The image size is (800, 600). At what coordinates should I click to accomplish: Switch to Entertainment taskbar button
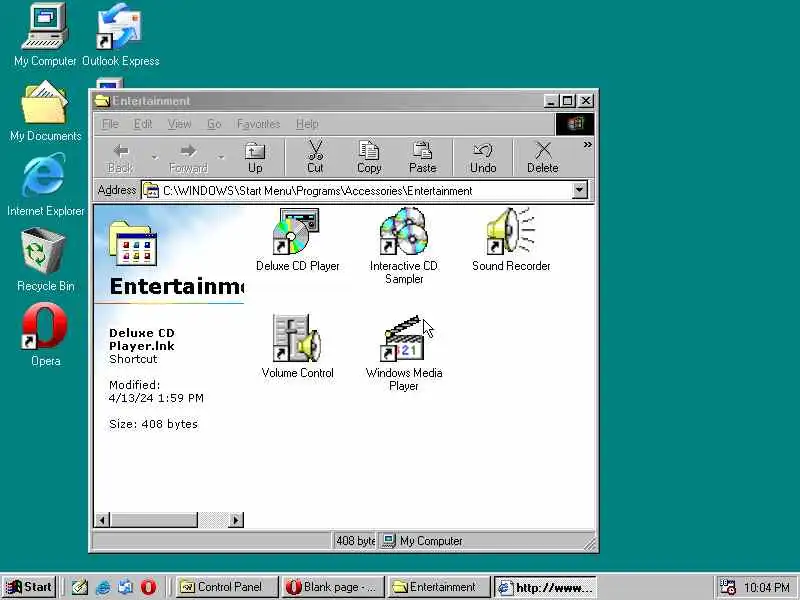point(439,587)
